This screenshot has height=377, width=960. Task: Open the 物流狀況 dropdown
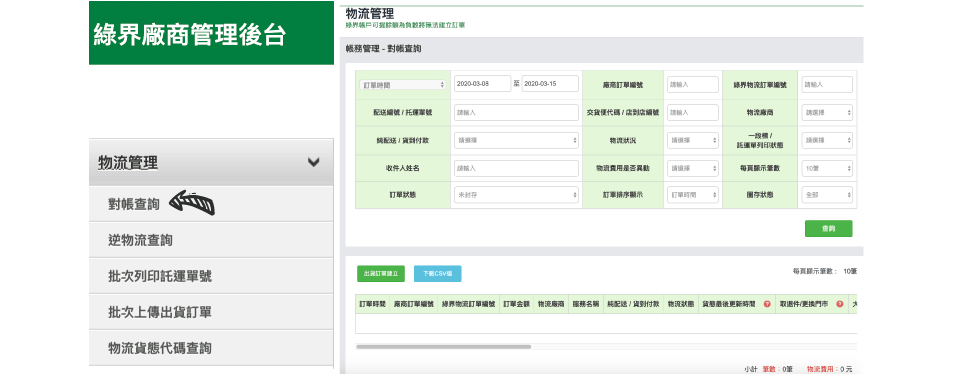(x=692, y=140)
